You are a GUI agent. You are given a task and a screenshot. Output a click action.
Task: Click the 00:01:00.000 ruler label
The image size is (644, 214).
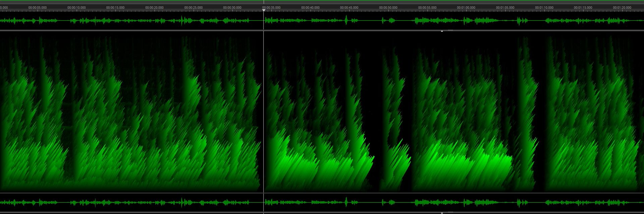coord(466,7)
